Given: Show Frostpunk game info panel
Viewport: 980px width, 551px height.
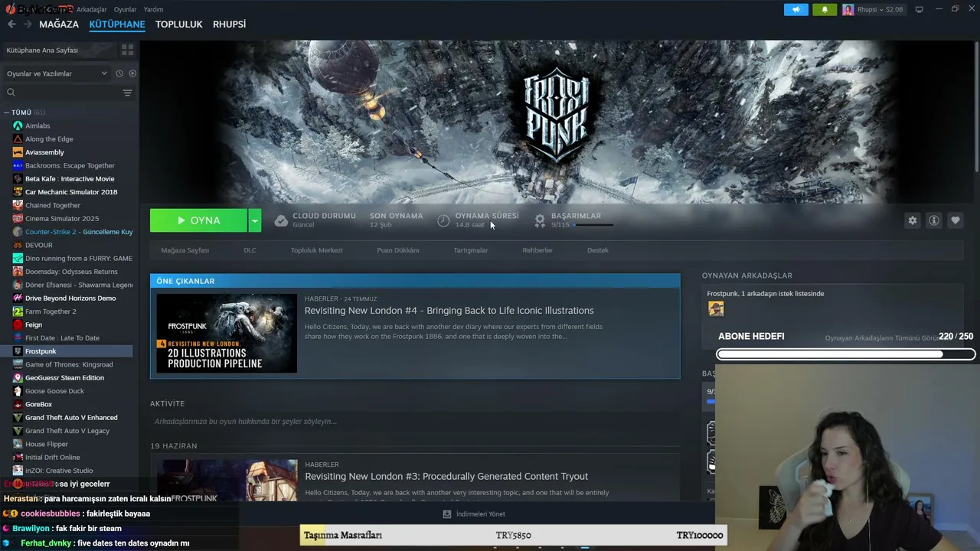Looking at the screenshot, I should 933,220.
